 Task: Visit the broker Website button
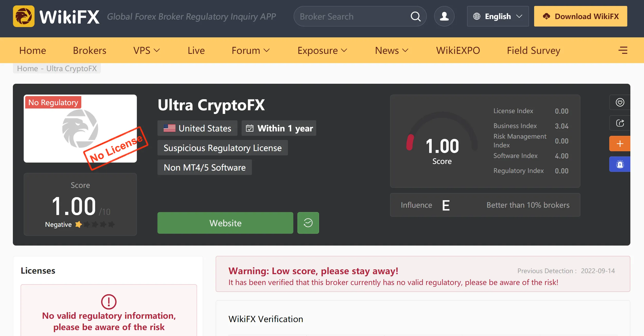click(x=225, y=223)
